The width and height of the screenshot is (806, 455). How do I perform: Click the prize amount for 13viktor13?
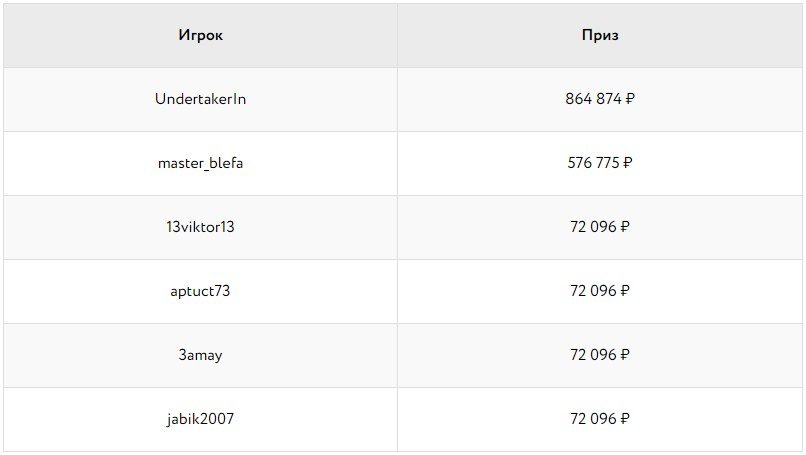pos(593,227)
